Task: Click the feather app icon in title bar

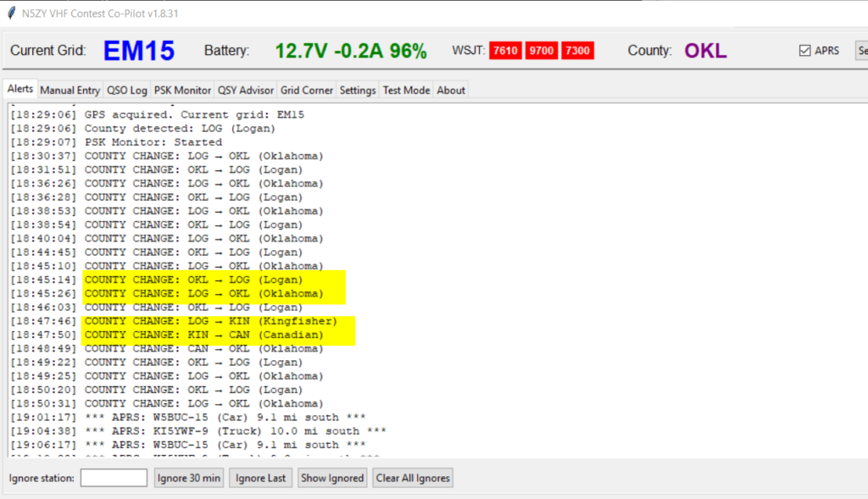Action: 11,14
